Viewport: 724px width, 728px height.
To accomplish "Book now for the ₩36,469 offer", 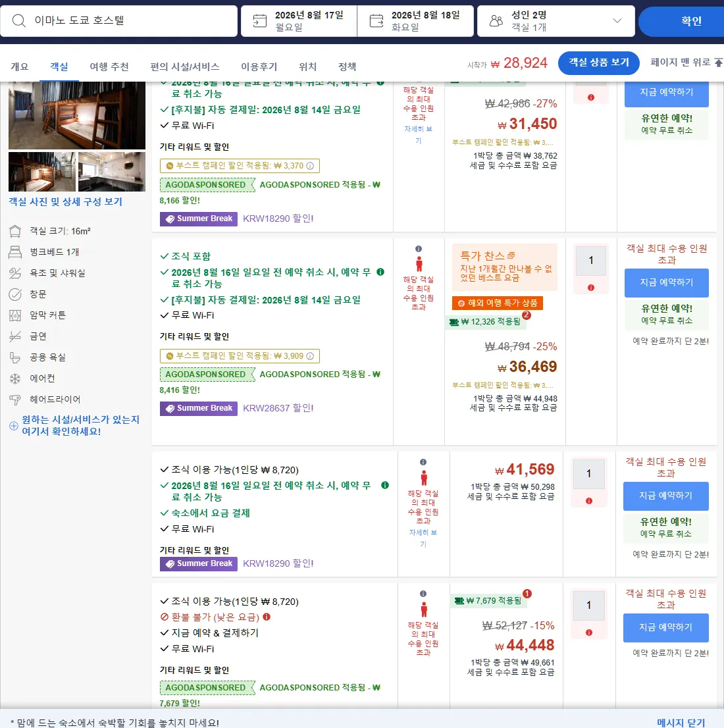I will (667, 283).
